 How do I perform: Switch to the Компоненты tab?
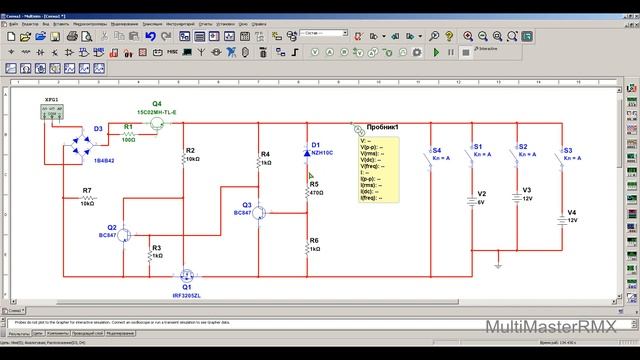coord(58,334)
